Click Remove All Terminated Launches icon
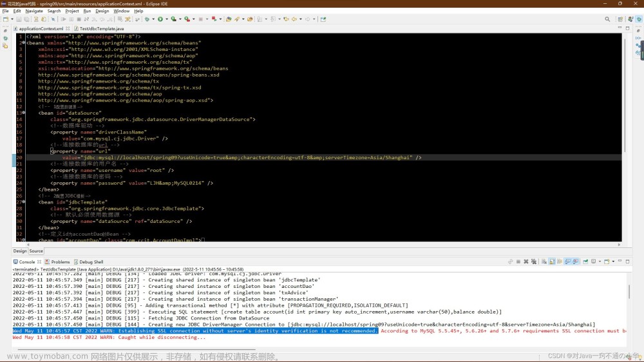 [534, 262]
